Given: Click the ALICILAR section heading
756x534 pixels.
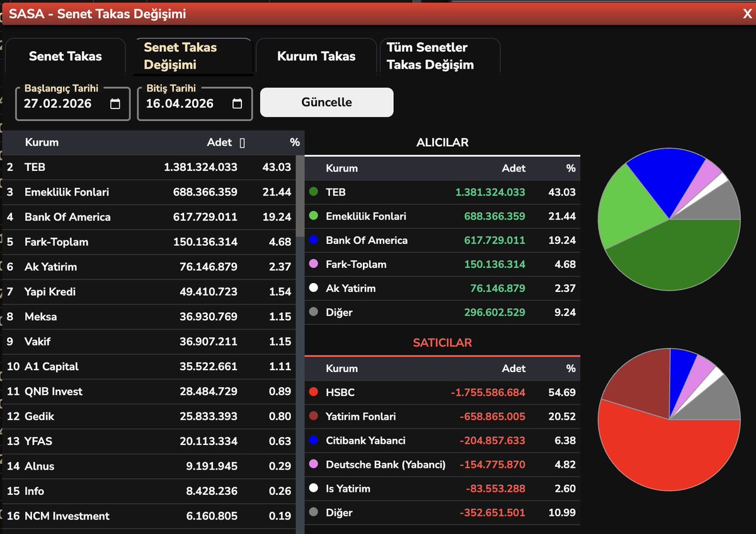Looking at the screenshot, I should (442, 142).
